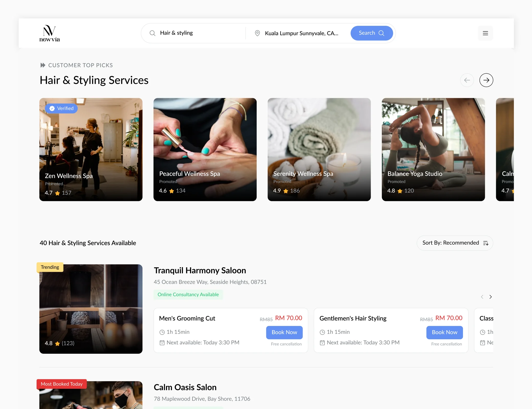Click the Trending badge
532x409 pixels.
pyautogui.click(x=50, y=267)
